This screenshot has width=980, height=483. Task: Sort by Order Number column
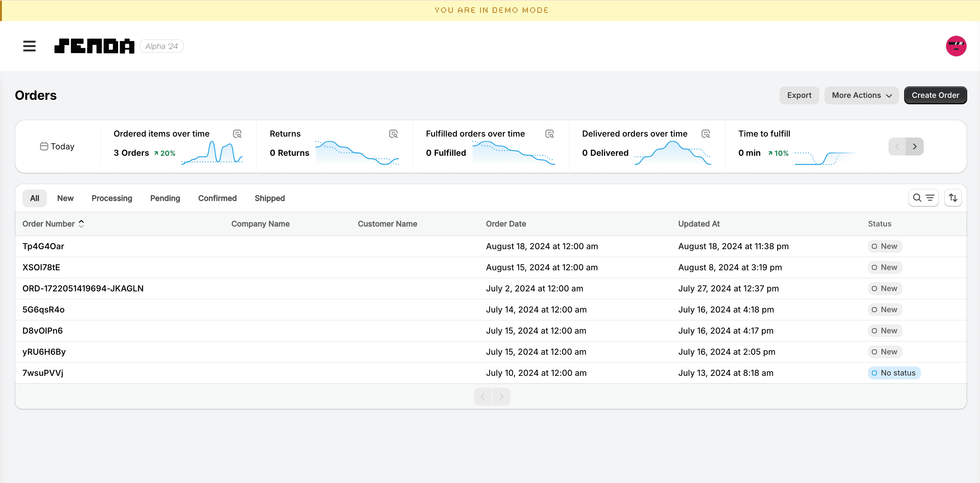point(53,224)
